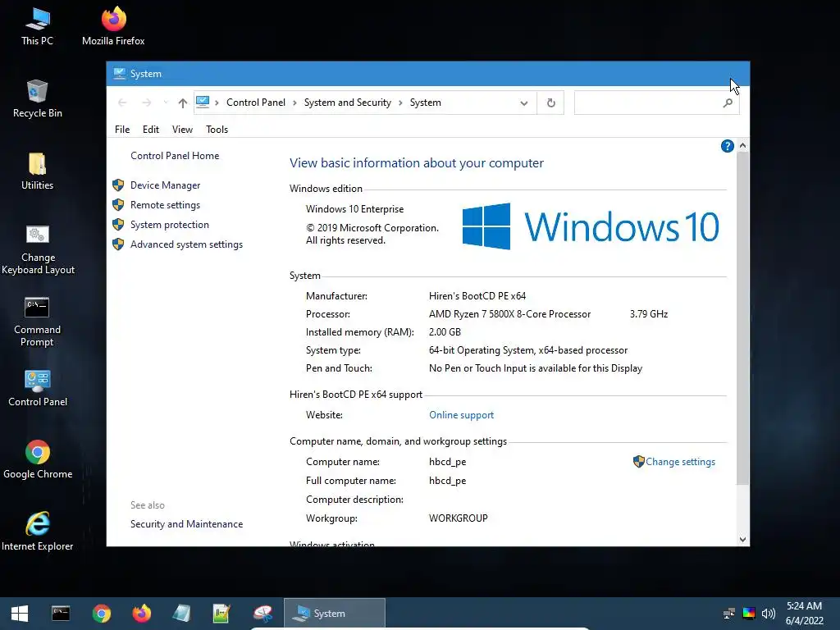Go to Control Panel Home
The height and width of the screenshot is (630, 840).
tap(175, 156)
